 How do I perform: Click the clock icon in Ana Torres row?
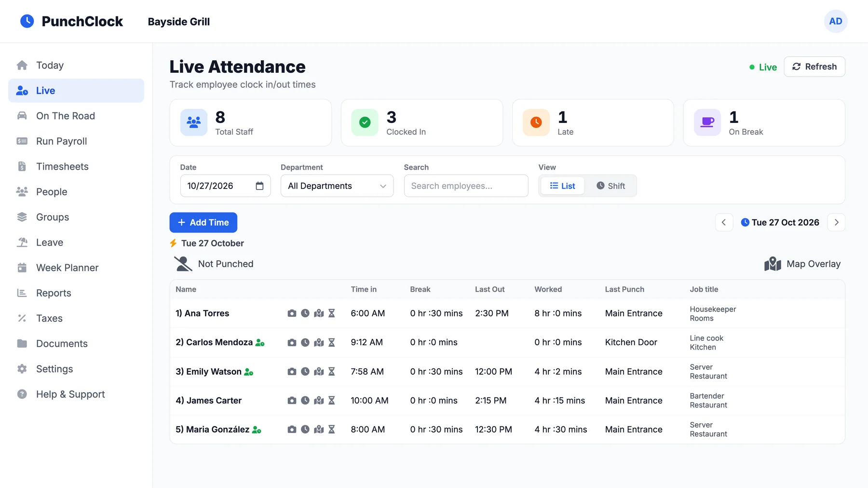pyautogui.click(x=305, y=313)
